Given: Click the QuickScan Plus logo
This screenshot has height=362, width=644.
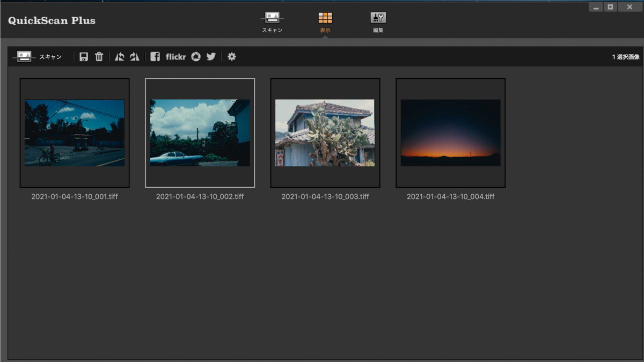Looking at the screenshot, I should 52,21.
